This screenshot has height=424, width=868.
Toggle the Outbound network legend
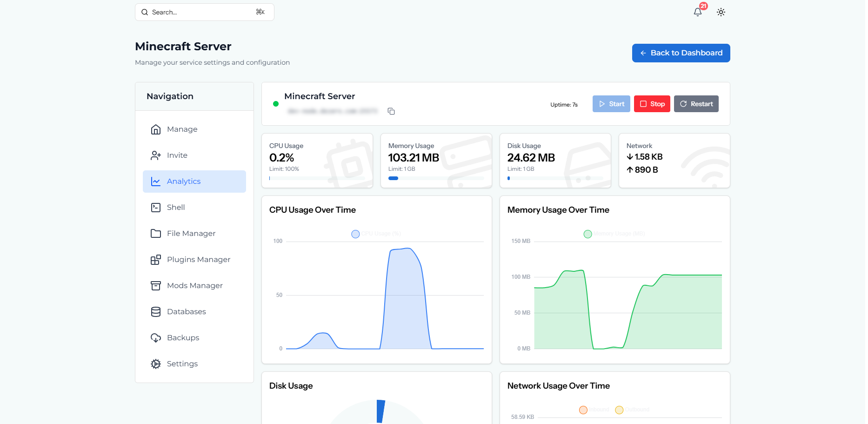click(x=632, y=410)
